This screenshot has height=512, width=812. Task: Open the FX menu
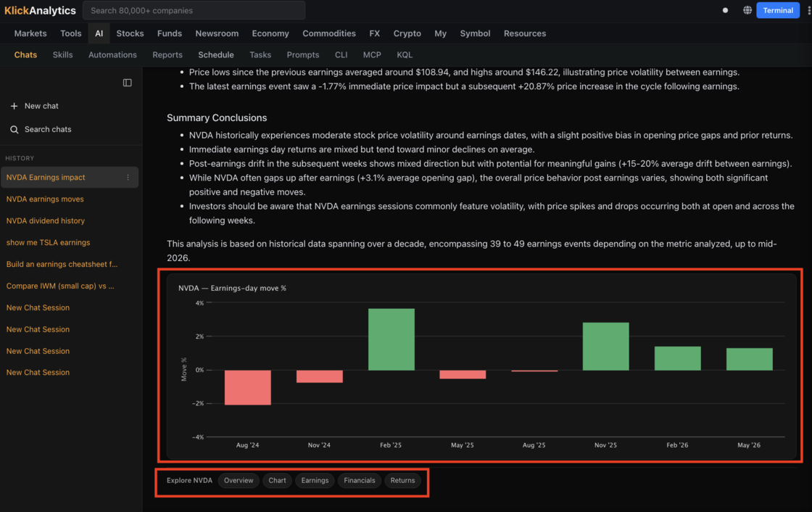tap(374, 33)
